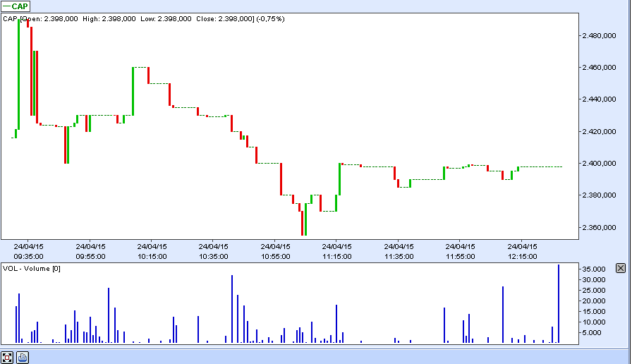Click the 10:55:00 time axis label
Screen dimensions: 632x364
point(276,256)
